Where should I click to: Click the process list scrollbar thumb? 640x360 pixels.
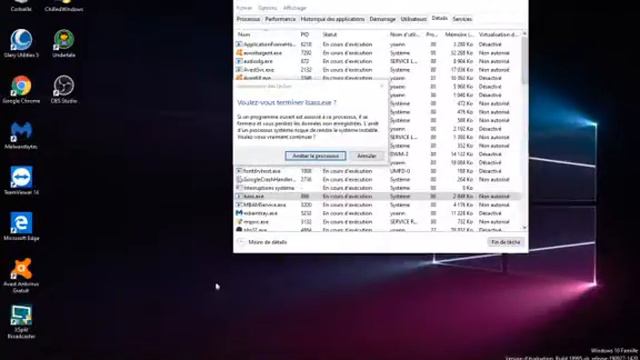pos(524,60)
